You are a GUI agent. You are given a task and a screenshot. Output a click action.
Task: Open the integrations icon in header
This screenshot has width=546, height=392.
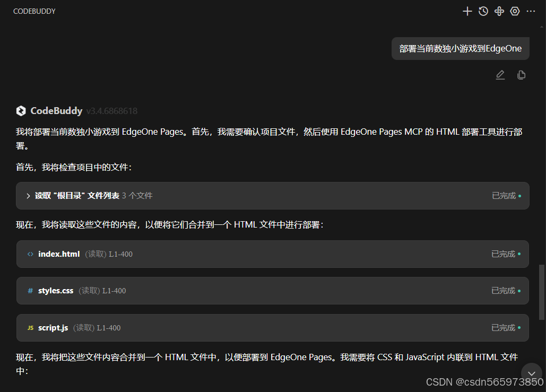pos(499,12)
